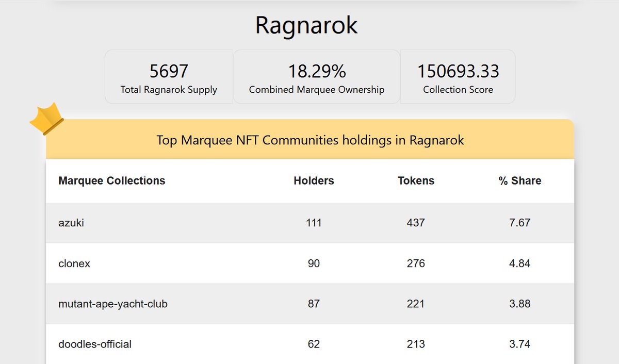
Task: Click doodles-official tokens count 213
Action: click(416, 344)
